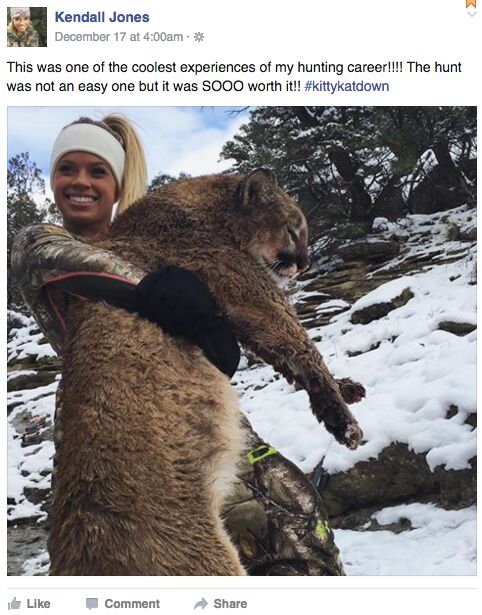Click the curved arrow Share icon
This screenshot has height=615, width=482.
click(x=201, y=603)
